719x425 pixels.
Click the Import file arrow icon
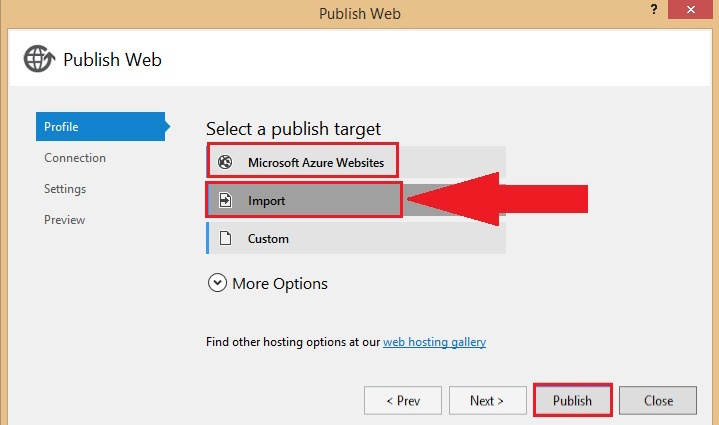coord(225,200)
